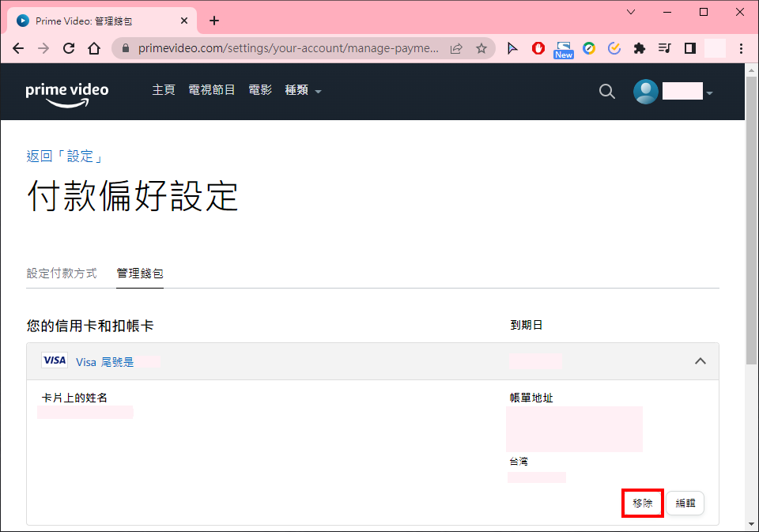
Task: Click the browser profile avatar button
Action: pos(715,48)
